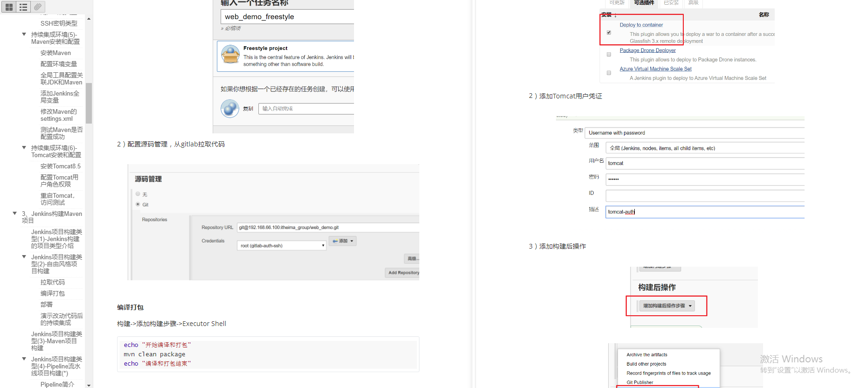Image resolution: width=868 pixels, height=388 pixels.
Task: Toggle the Deploy to container checkbox
Action: point(609,33)
